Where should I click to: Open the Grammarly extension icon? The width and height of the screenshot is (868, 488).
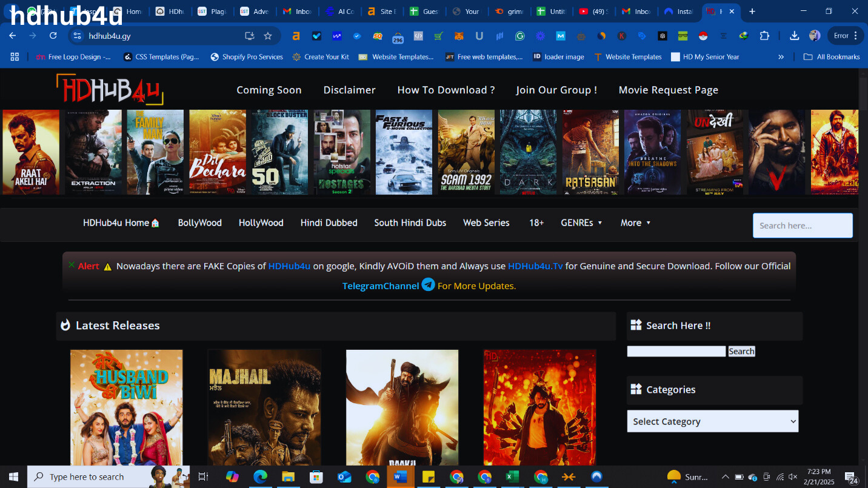point(520,36)
